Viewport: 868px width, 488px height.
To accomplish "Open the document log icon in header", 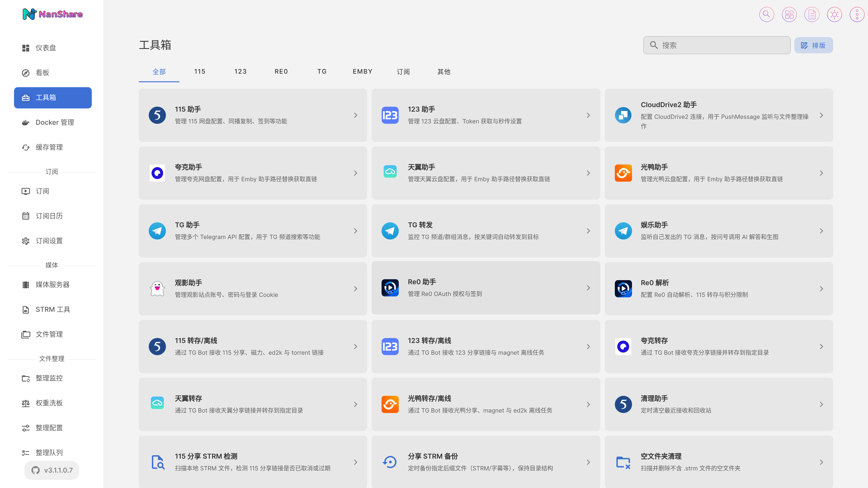I will point(812,14).
